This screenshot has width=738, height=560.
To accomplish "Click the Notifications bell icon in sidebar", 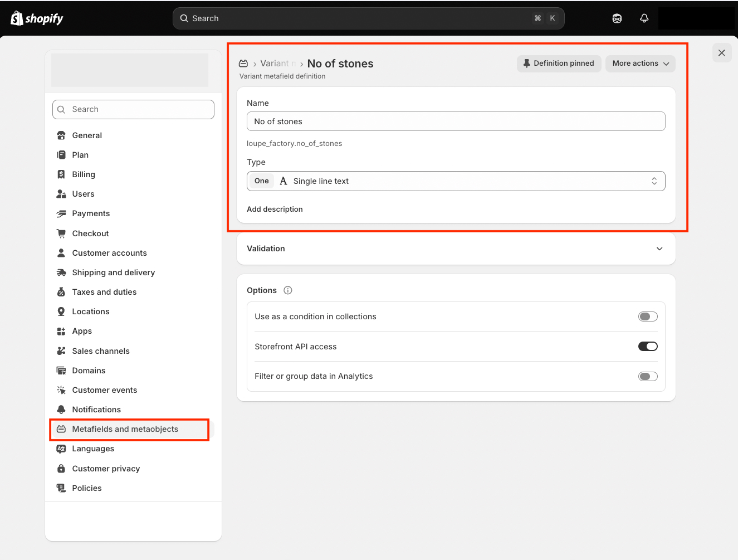I will 61,410.
